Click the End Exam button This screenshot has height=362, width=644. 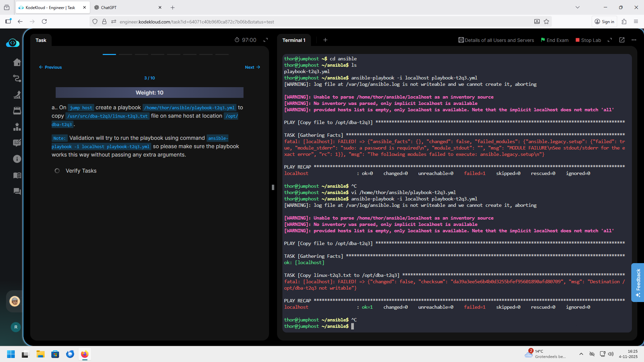[555, 40]
